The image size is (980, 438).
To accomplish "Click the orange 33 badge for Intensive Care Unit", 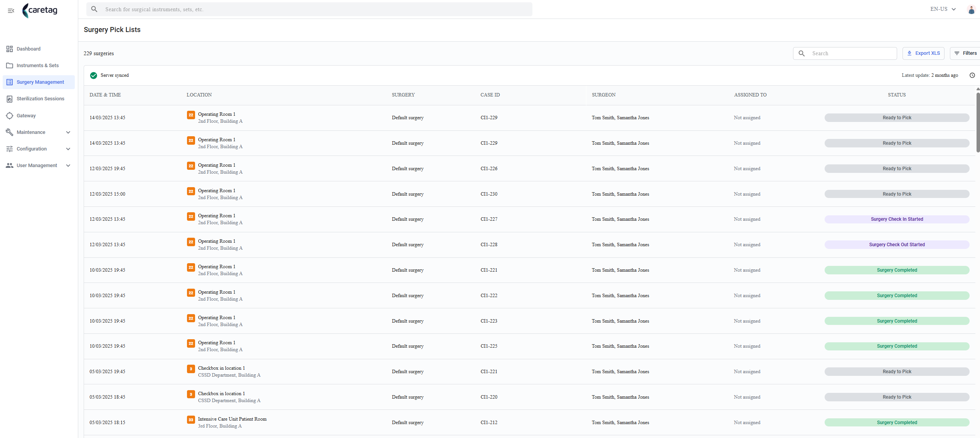I will click(x=191, y=419).
